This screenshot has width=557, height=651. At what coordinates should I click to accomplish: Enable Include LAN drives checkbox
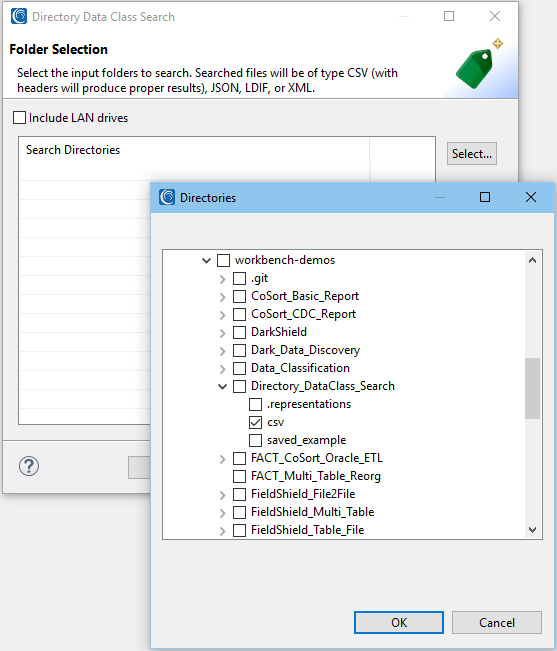(x=20, y=117)
